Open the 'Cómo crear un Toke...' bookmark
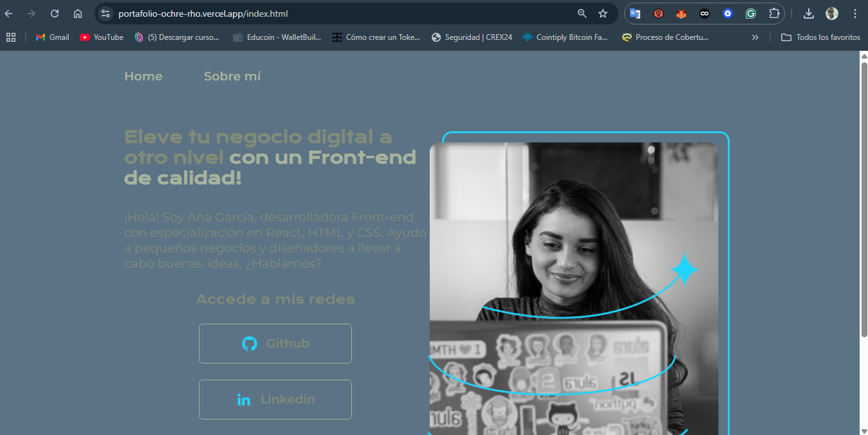Viewport: 868px width, 435px height. point(376,37)
